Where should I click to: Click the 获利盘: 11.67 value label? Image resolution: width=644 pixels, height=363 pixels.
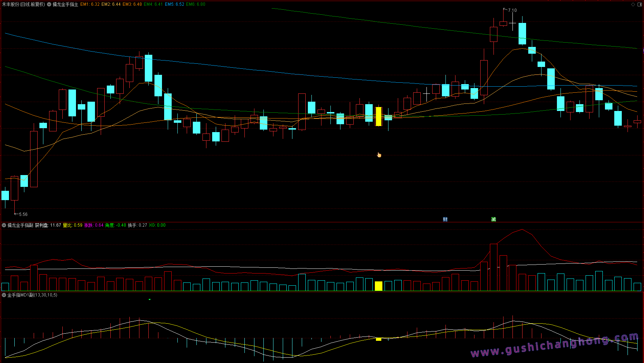(x=48, y=225)
